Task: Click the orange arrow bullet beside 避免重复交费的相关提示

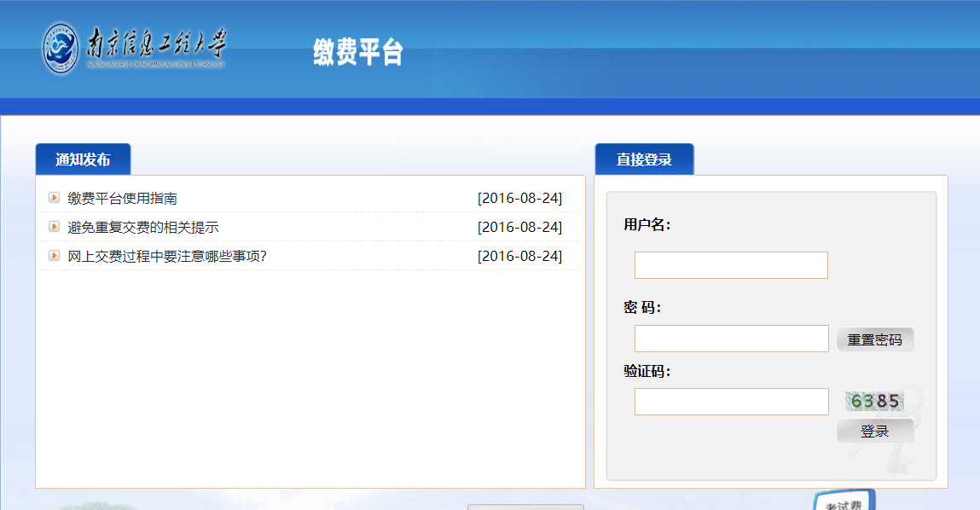Action: coord(55,227)
